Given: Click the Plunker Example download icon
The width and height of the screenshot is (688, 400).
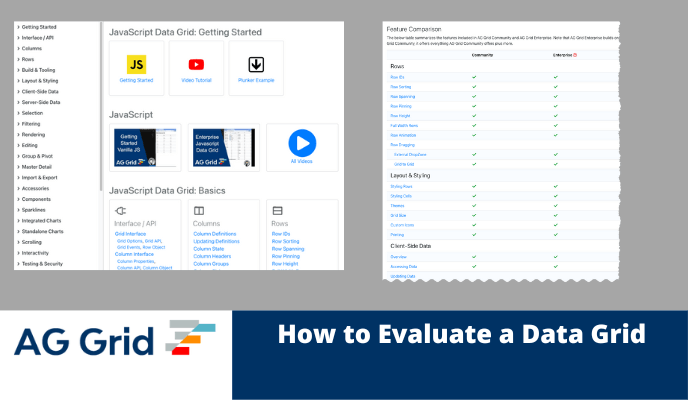Looking at the screenshot, I should (256, 65).
